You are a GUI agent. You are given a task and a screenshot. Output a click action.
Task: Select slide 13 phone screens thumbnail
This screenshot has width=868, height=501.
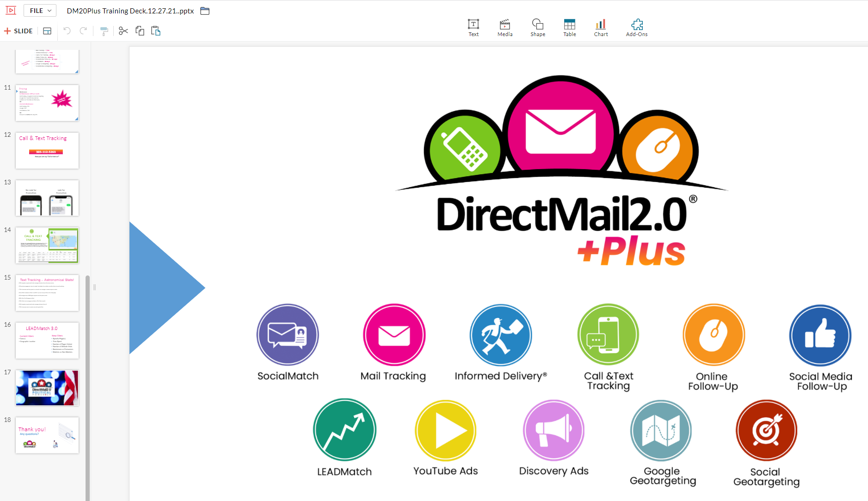[x=47, y=198]
